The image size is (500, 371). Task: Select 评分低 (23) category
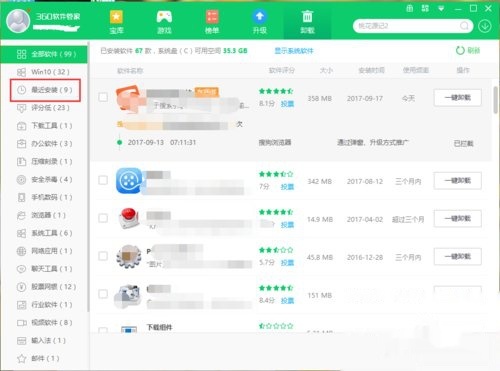(44, 108)
